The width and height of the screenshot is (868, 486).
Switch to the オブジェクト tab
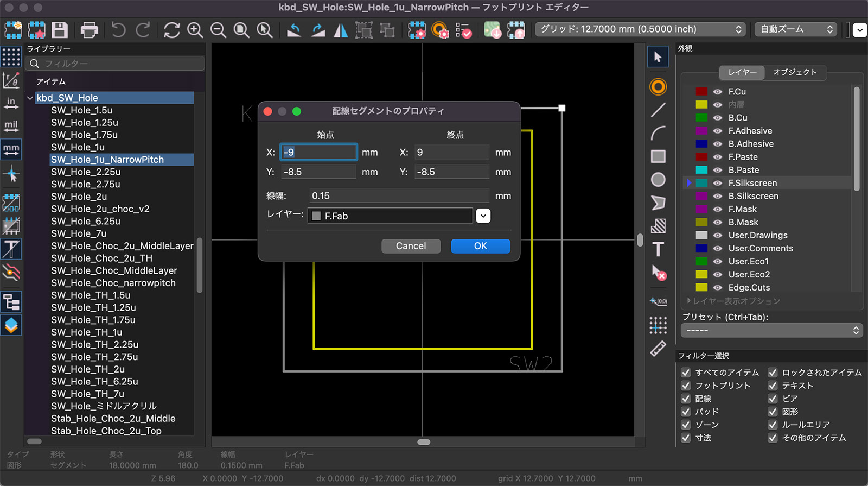[x=795, y=72]
